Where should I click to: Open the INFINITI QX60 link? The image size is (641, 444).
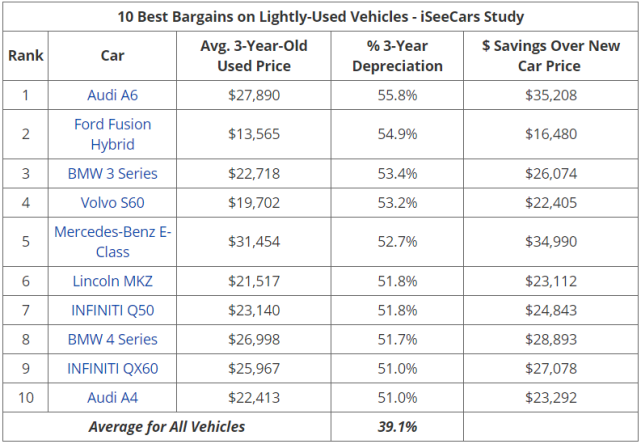pos(112,368)
